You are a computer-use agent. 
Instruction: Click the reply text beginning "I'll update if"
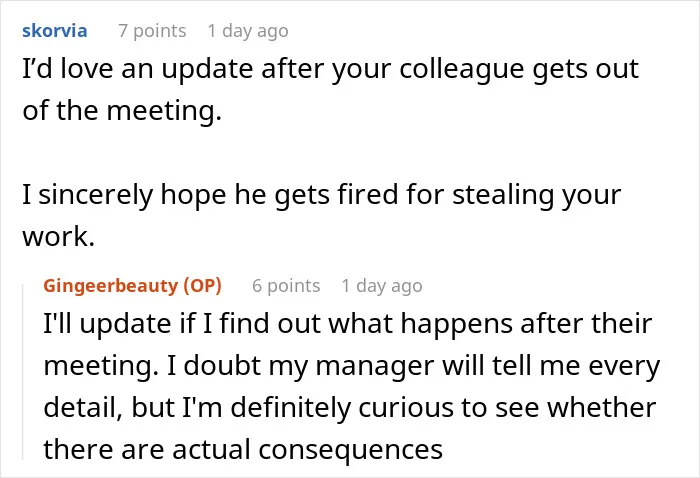(x=352, y=386)
